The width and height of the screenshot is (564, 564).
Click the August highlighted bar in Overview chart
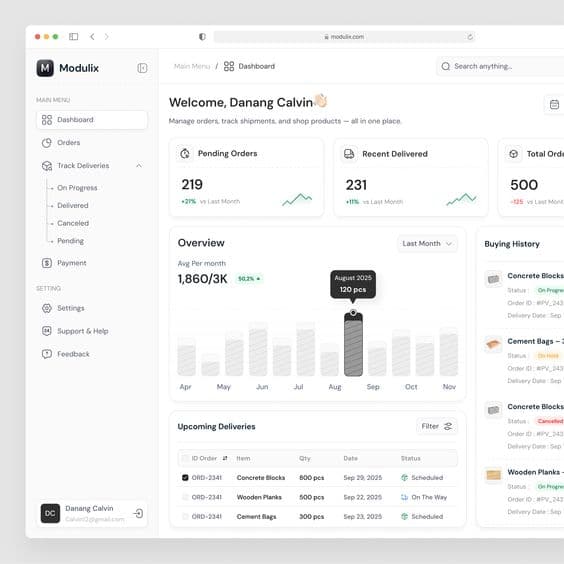(x=353, y=344)
